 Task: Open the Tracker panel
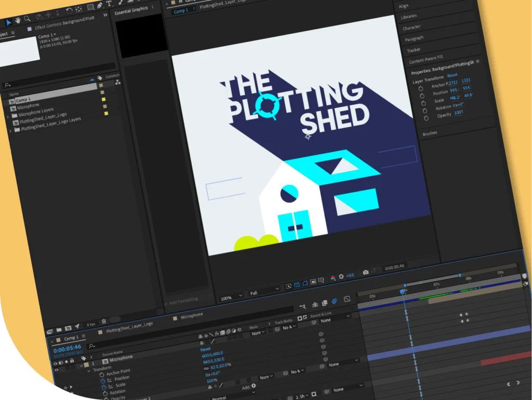click(414, 50)
